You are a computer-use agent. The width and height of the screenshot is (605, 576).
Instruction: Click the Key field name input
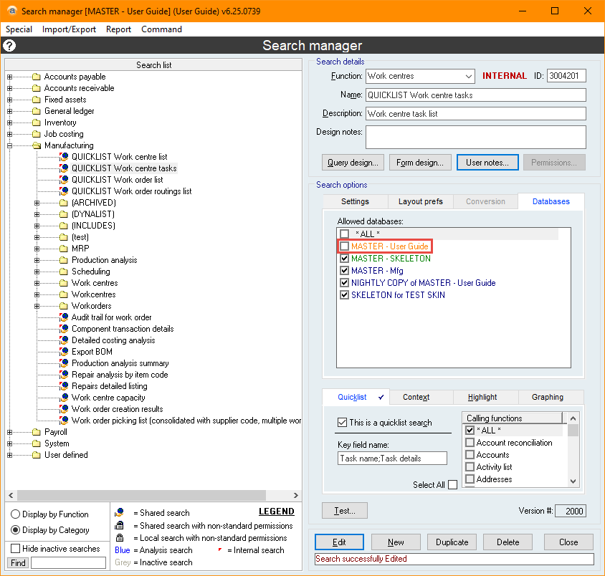tap(392, 458)
